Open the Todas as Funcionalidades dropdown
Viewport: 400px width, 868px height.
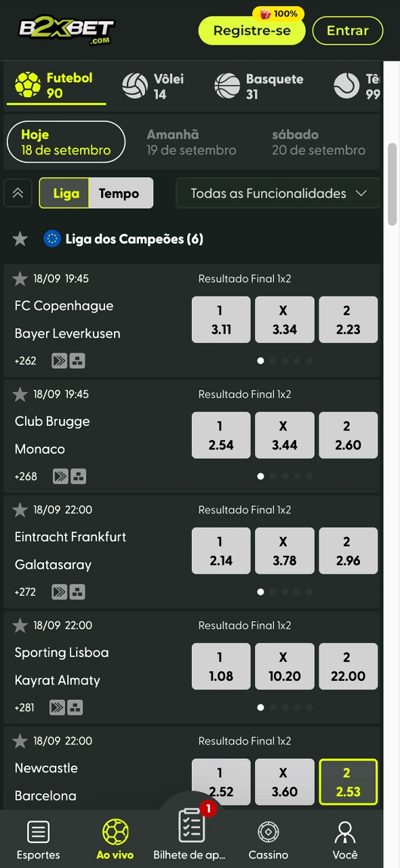point(277,193)
